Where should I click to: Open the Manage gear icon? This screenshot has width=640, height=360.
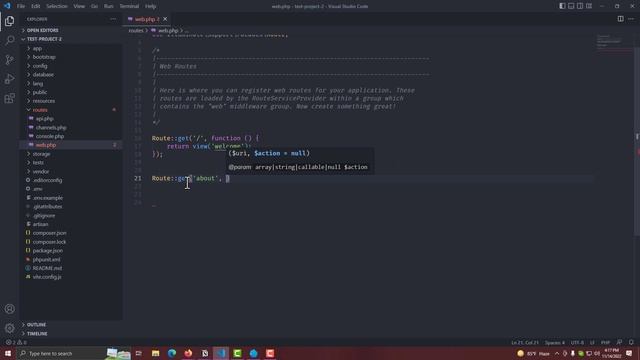tap(9, 328)
